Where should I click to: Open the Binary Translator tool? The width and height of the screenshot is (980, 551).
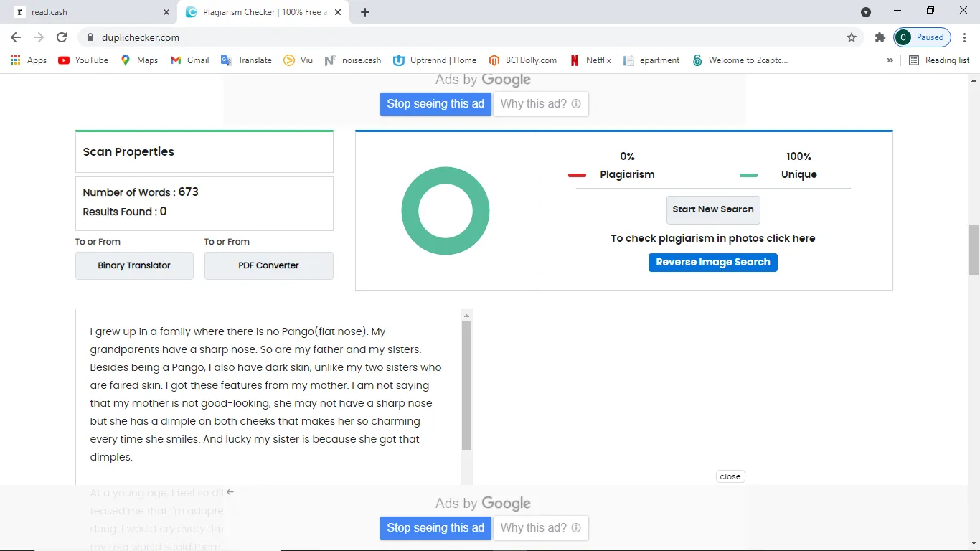coord(134,265)
